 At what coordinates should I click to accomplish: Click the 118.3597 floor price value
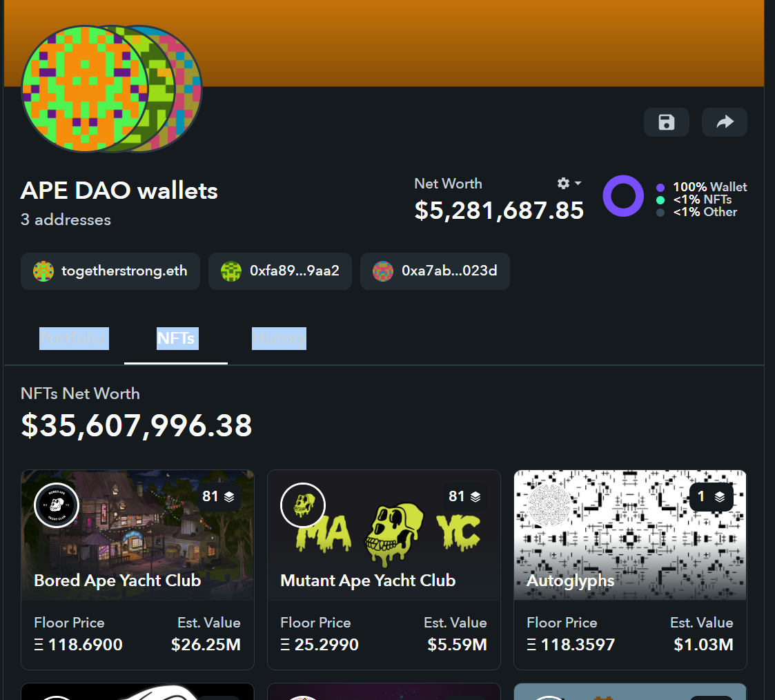[571, 645]
